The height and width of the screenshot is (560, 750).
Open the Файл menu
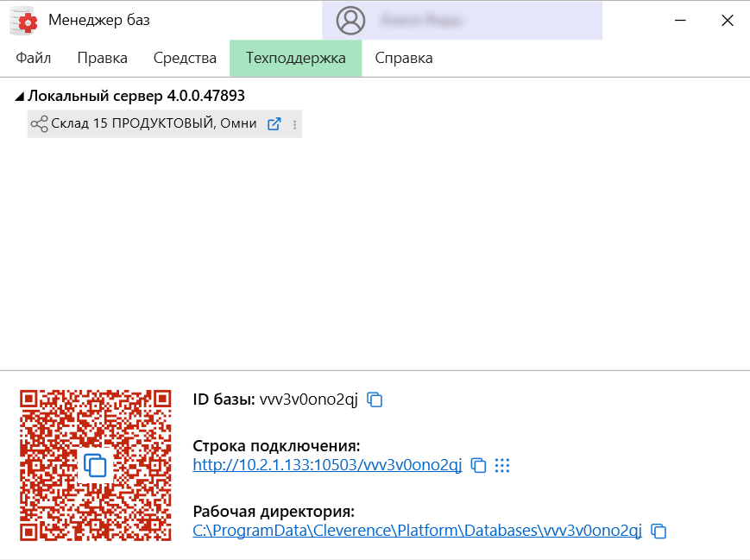point(33,58)
